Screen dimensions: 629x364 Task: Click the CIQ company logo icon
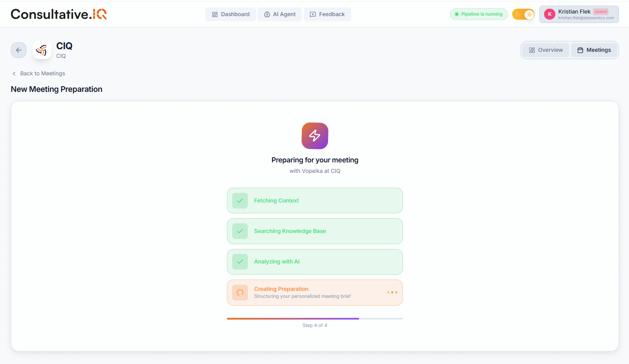point(42,50)
